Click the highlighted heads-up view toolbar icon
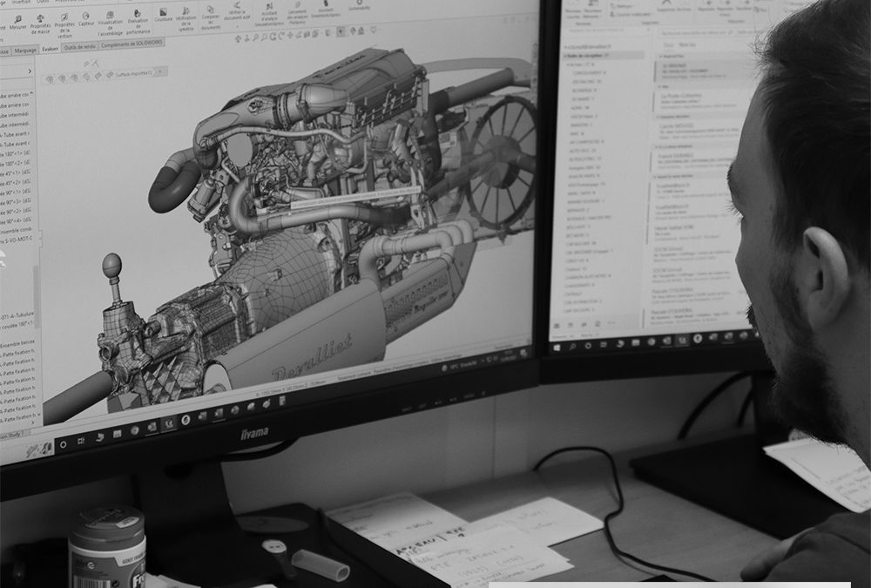 [340, 31]
